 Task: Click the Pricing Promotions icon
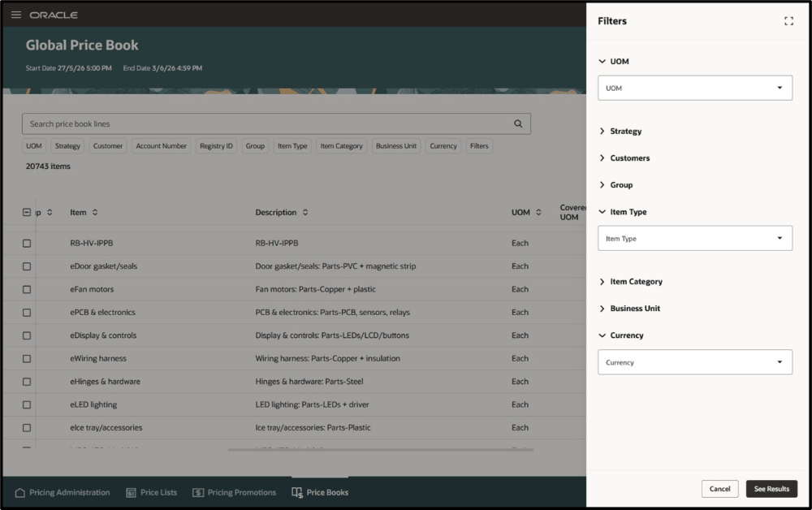[x=198, y=492]
